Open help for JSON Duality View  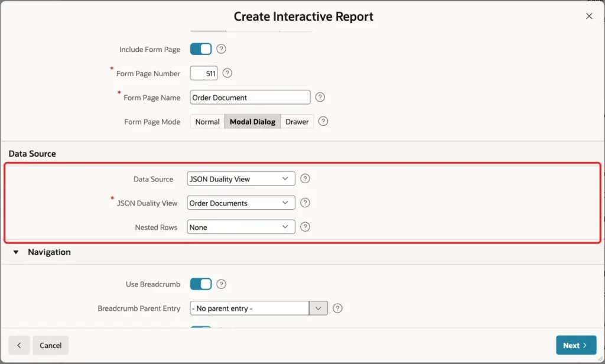305,203
